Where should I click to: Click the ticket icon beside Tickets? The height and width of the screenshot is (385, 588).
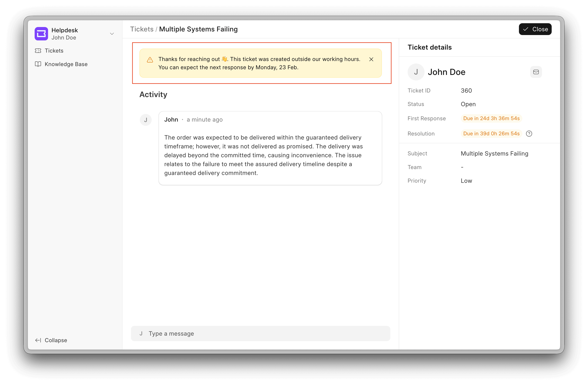click(x=38, y=51)
